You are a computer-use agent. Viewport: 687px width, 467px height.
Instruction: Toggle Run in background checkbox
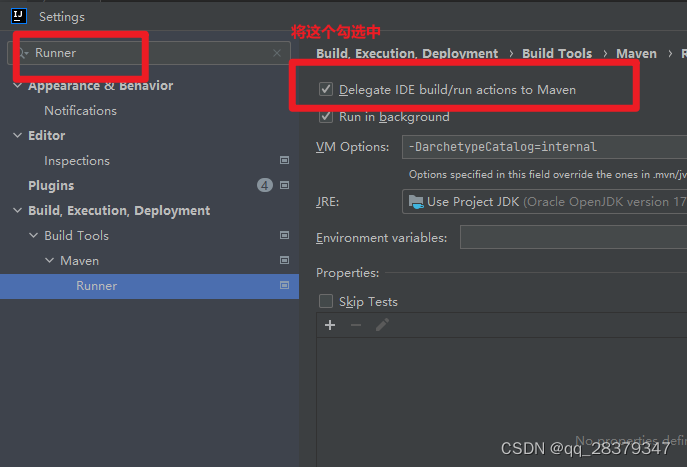(x=326, y=117)
